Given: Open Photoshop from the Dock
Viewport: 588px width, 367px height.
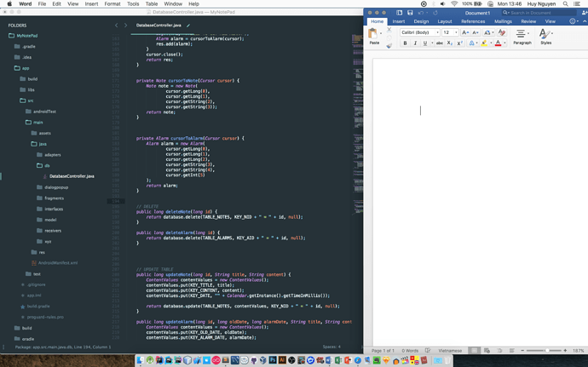Looking at the screenshot, I should tap(273, 361).
